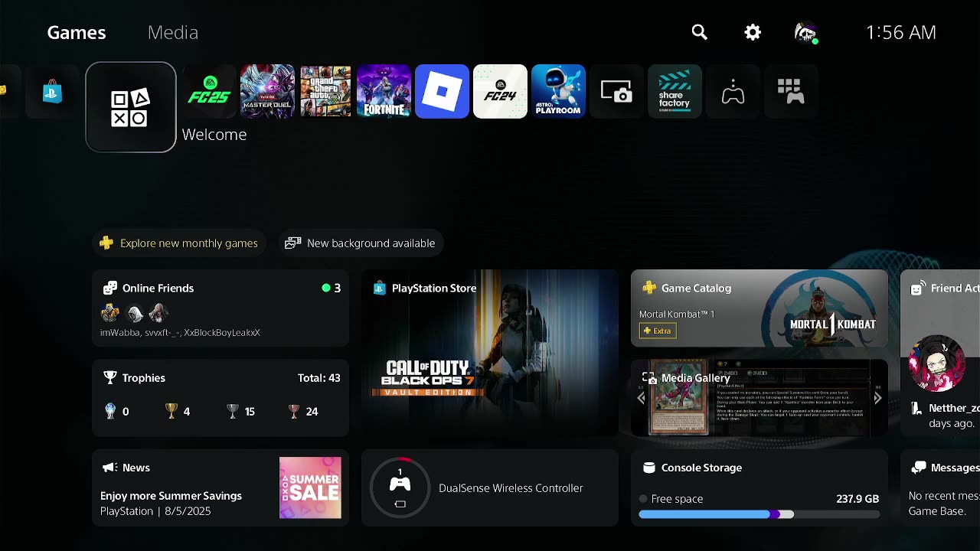Go to next Media Gallery item
The width and height of the screenshot is (980, 551).
[x=877, y=398]
